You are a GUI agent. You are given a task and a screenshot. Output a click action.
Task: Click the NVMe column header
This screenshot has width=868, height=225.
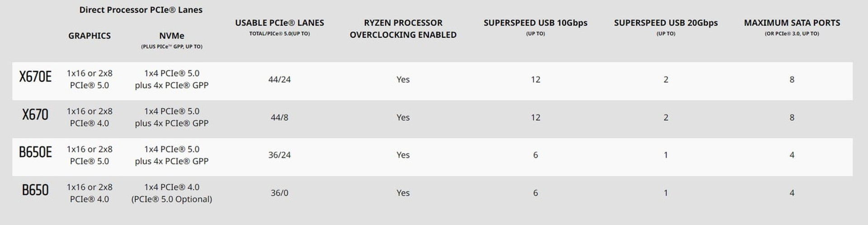click(x=172, y=36)
